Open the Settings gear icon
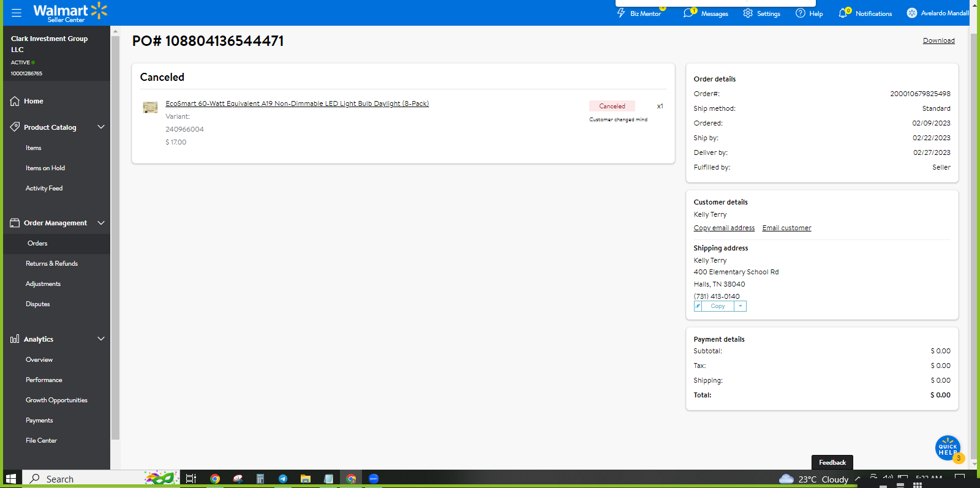Screen dimensions: 980x488 748,13
